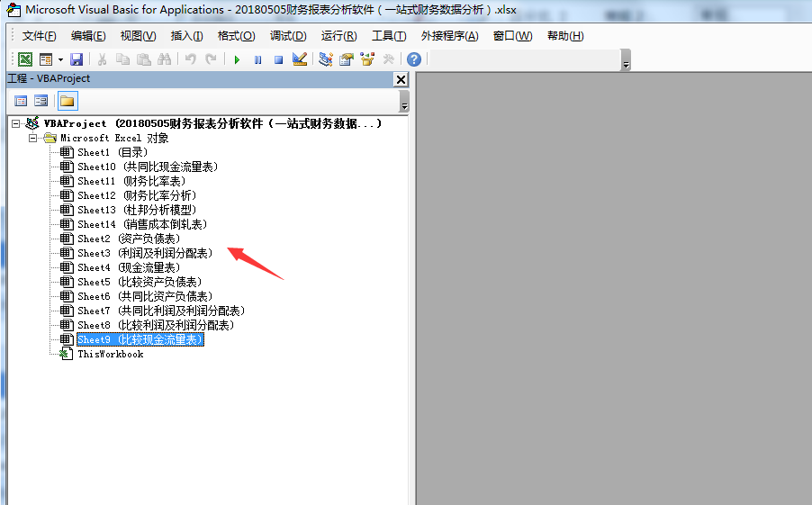Image resolution: width=812 pixels, height=505 pixels.
Task: Open Toolbox hammer and wrench icon
Action: pyautogui.click(x=388, y=59)
